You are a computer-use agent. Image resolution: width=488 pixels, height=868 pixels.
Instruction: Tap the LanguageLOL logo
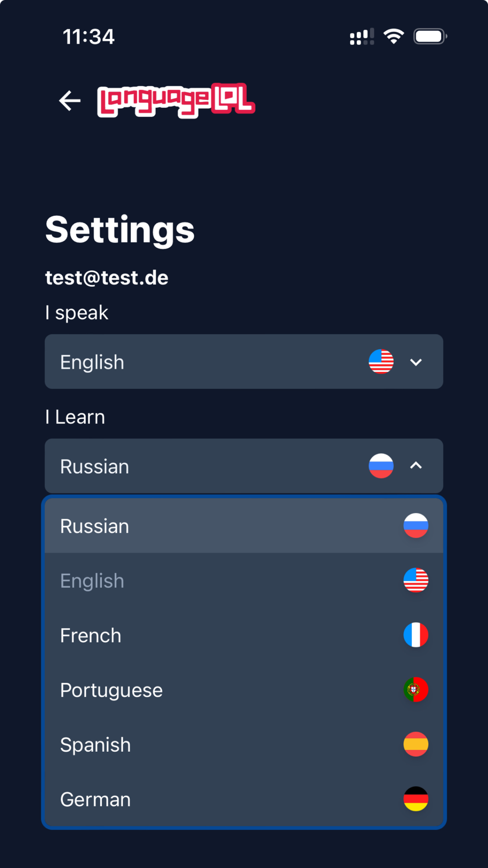[x=176, y=101]
